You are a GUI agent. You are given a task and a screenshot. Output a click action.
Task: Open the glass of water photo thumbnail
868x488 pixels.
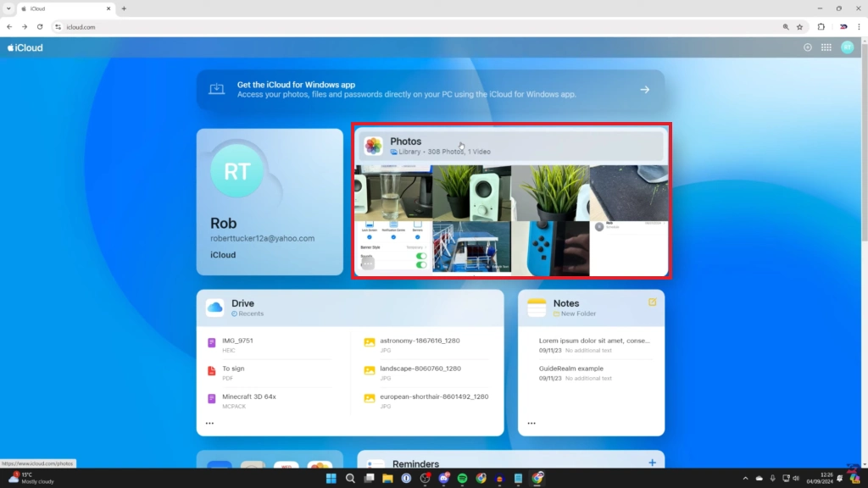click(x=393, y=192)
